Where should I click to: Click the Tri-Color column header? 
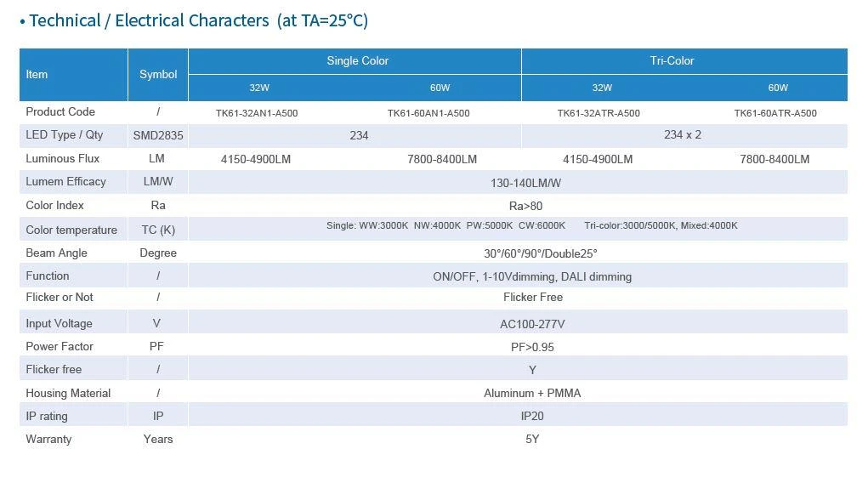[672, 61]
